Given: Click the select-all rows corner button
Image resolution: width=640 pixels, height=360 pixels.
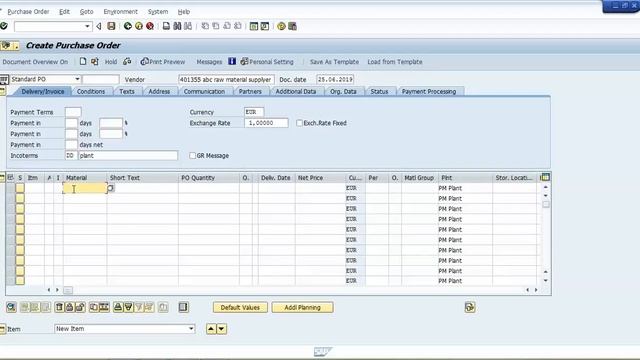Looking at the screenshot, I should (10, 178).
